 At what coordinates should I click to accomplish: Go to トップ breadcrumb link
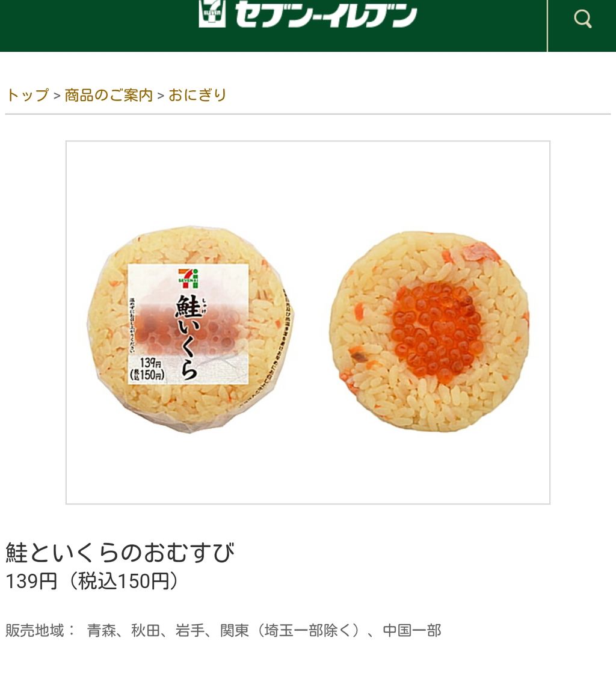tap(27, 95)
